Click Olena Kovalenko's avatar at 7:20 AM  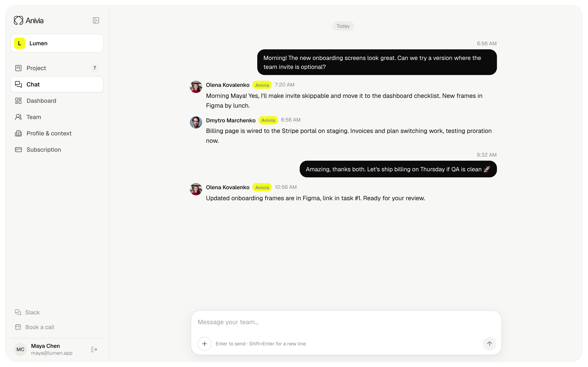pos(196,87)
